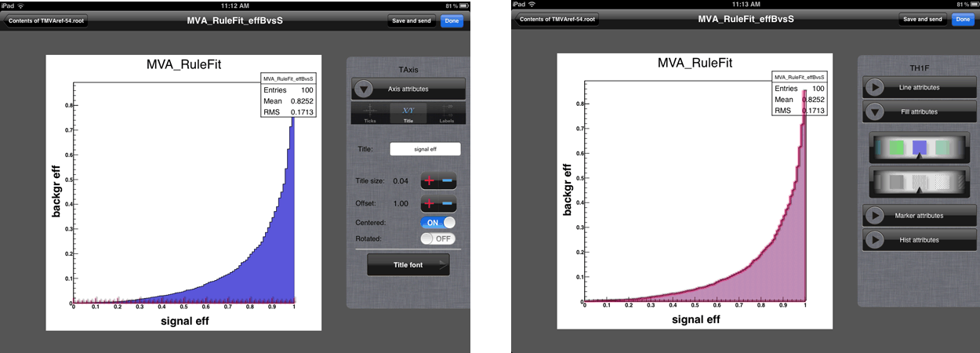Image resolution: width=980 pixels, height=353 pixels.
Task: Decrease title offset with blue minus
Action: [448, 204]
